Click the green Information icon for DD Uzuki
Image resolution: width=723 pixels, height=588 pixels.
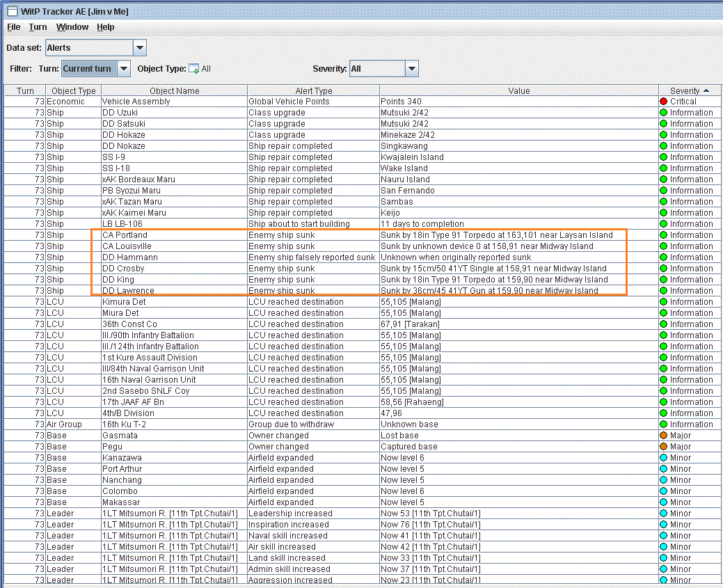coord(664,113)
